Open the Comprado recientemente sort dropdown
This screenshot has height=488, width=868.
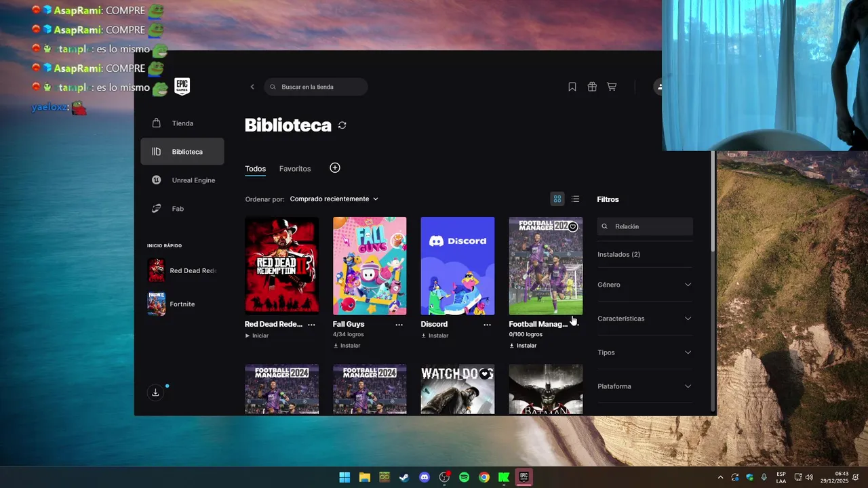tap(334, 199)
